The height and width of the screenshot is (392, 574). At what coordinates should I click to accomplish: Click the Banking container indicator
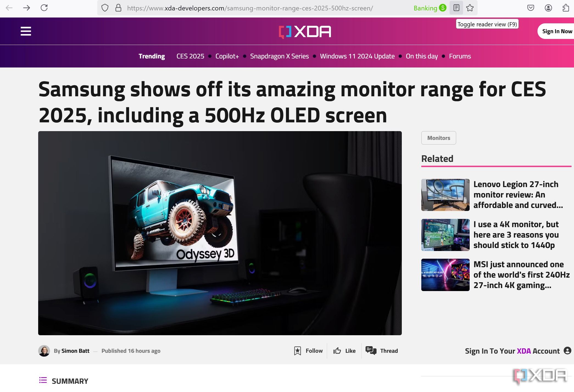point(430,8)
